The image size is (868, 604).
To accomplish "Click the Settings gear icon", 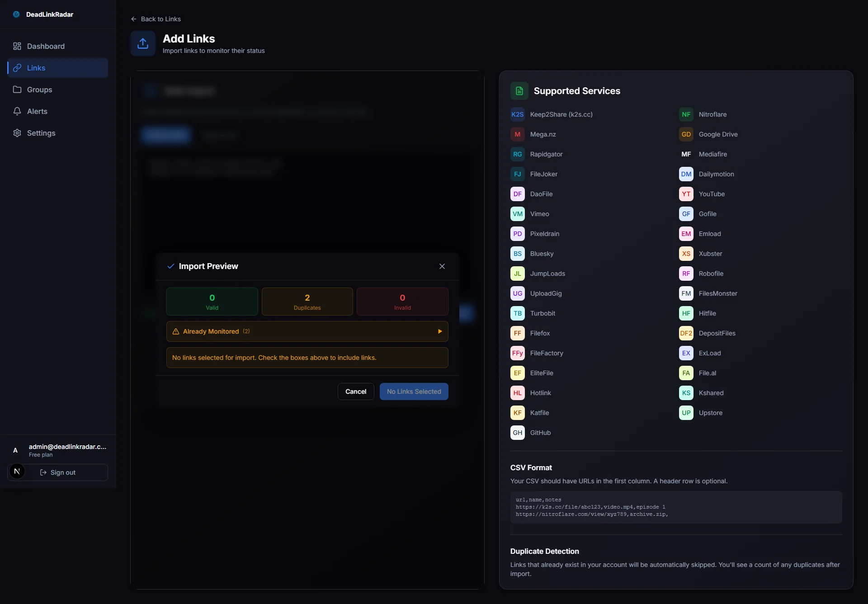I will [x=17, y=133].
